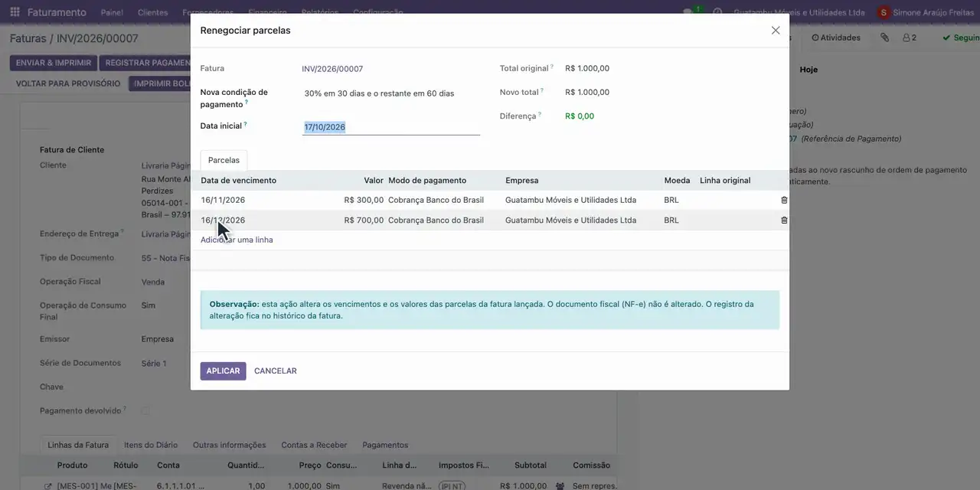This screenshot has width=980, height=490.
Task: Click the Cancelar button
Action: coord(276,371)
